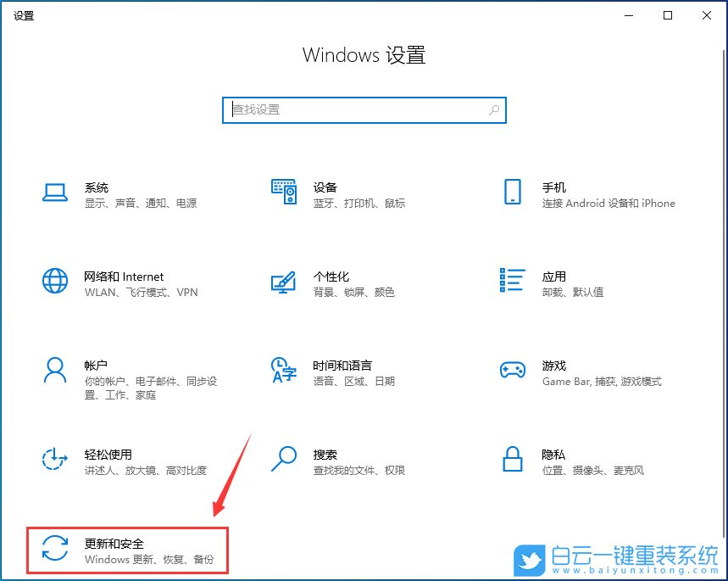Click the 游戏 Xbox controller icon

[x=512, y=370]
